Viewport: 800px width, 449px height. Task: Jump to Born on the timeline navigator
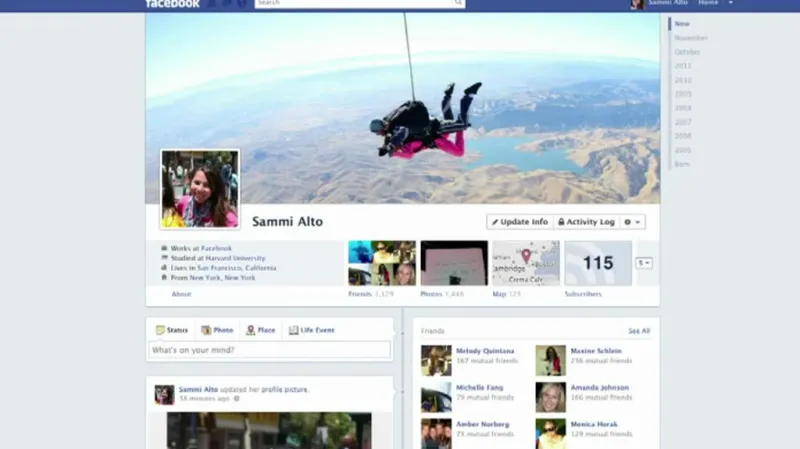tap(682, 164)
